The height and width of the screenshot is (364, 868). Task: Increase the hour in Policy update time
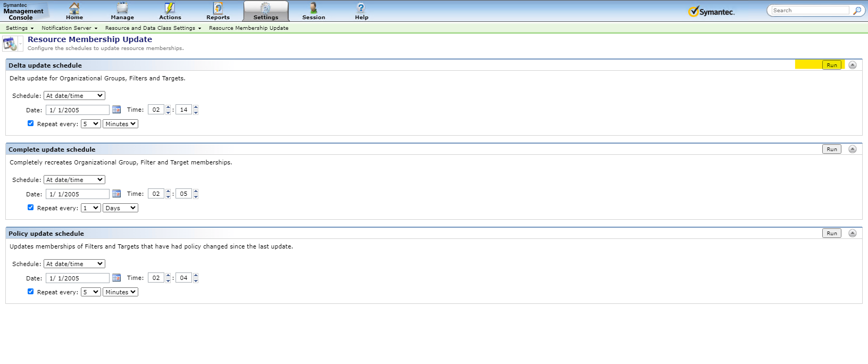point(168,275)
